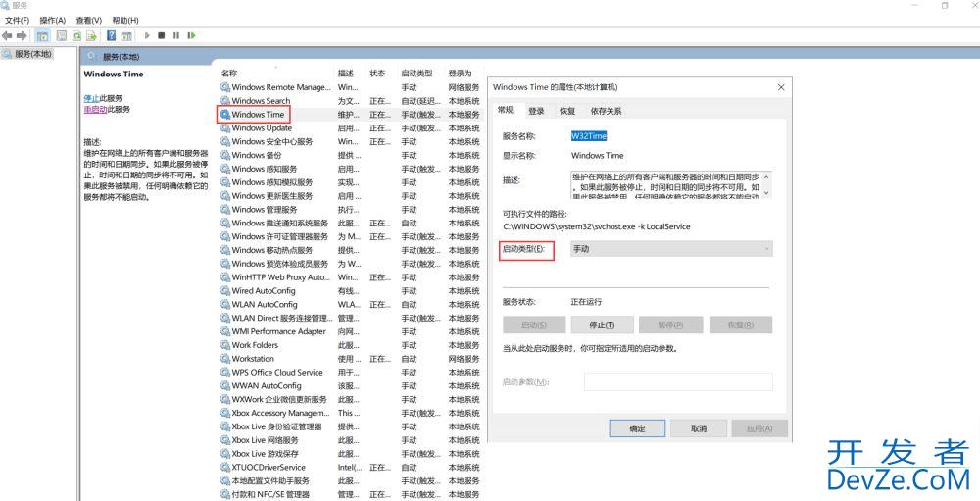Click the gear icon beside Wired AutoConfig
Image resolution: width=980 pixels, height=501 pixels.
pos(225,291)
